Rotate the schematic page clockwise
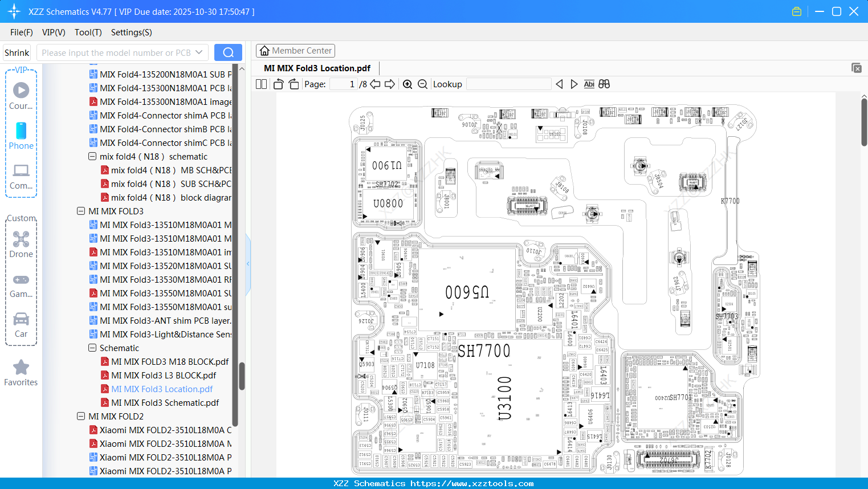 point(293,84)
